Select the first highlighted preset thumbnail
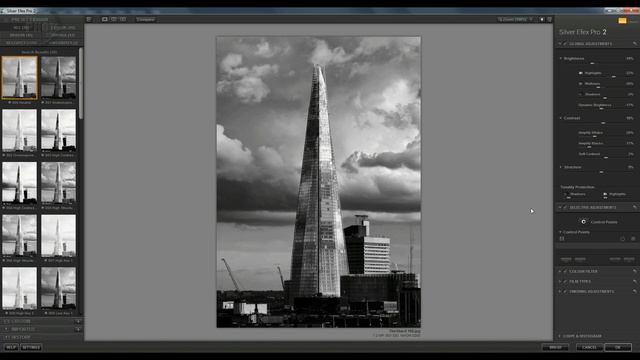The width and height of the screenshot is (640, 360). (19, 78)
